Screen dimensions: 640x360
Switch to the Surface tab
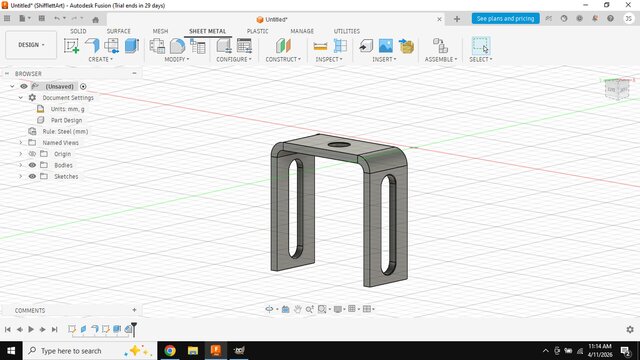(118, 31)
